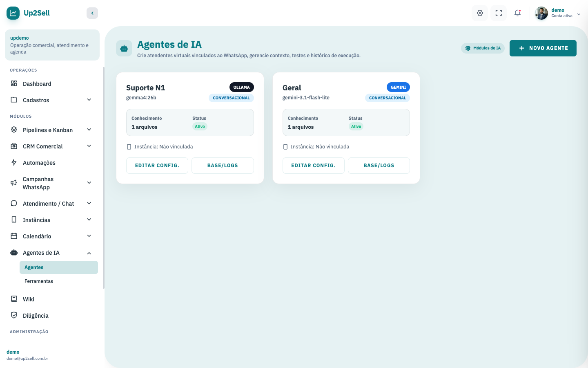Image resolution: width=588 pixels, height=368 pixels.
Task: Select the Agentes submenu item
Action: coord(59,267)
